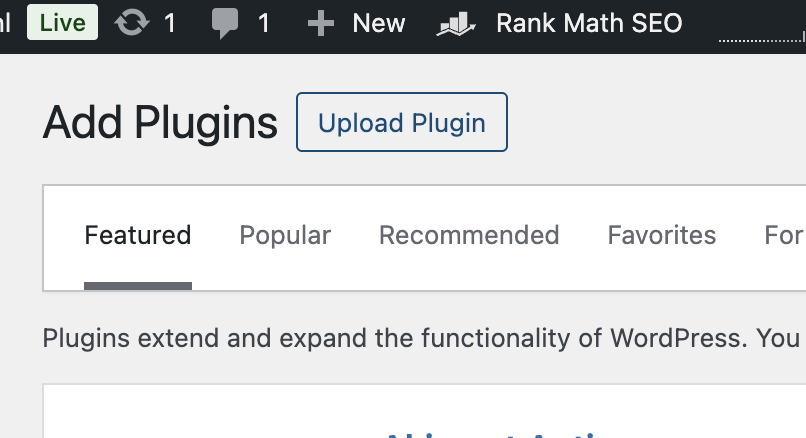The height and width of the screenshot is (438, 806).
Task: Open the Rank Math SEO menu label
Action: 589,23
